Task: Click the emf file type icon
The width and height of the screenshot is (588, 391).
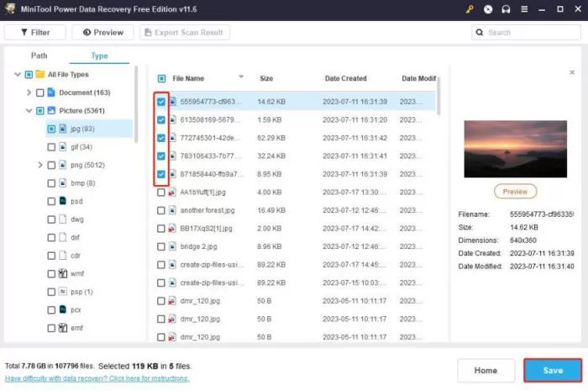Action: 63,328
